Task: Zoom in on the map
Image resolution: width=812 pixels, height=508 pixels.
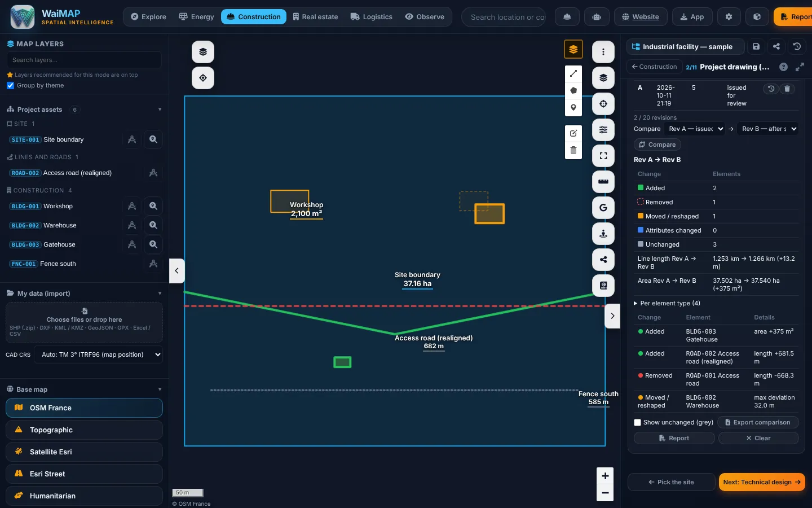Action: (605, 476)
